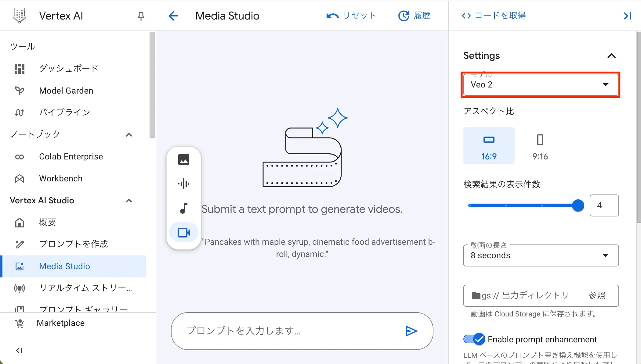Choose the 16:9 aspect ratio
The width and height of the screenshot is (641, 364).
pos(489,146)
